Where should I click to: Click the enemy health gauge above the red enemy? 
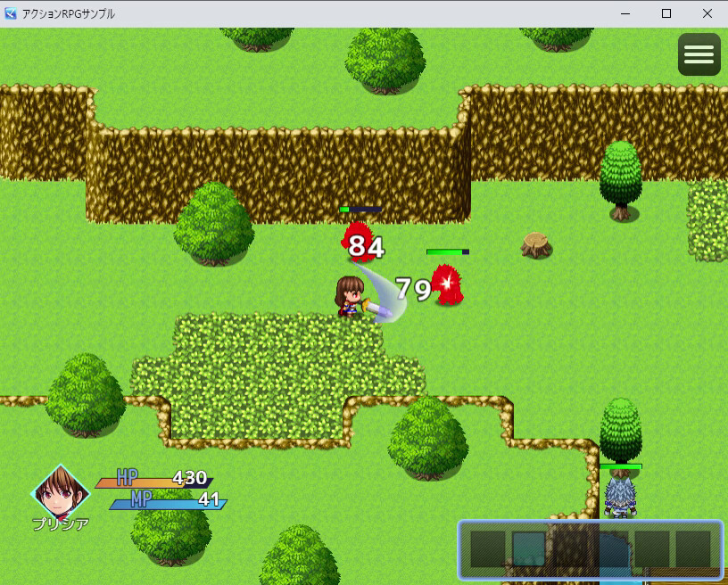tap(446, 252)
